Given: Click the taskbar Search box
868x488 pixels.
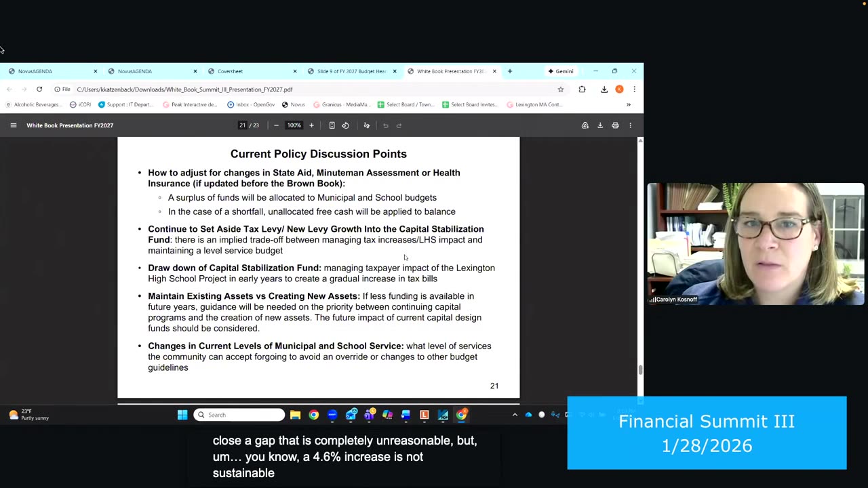Looking at the screenshot, I should (x=239, y=415).
